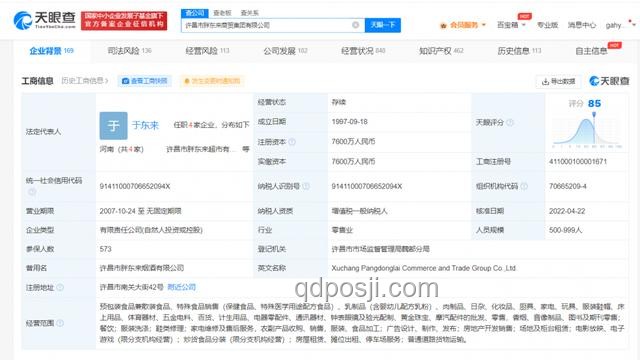The width and height of the screenshot is (640, 360).
Task: Select the 查老板 search tab
Action: tap(222, 13)
